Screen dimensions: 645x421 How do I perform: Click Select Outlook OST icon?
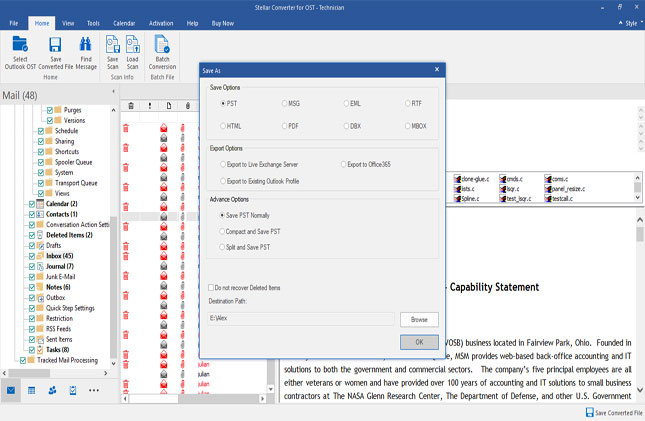(x=20, y=44)
